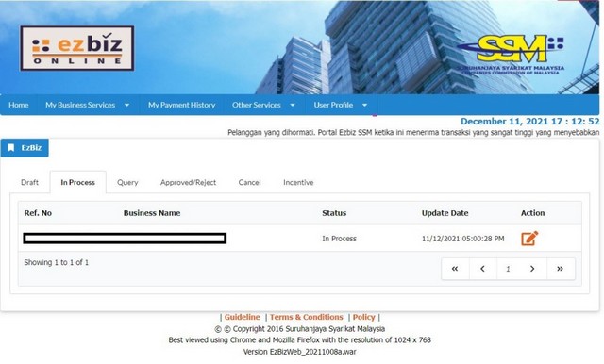Viewport: 604px width, 364px height.
Task: Open the Approved/Reject tab
Action: point(189,182)
